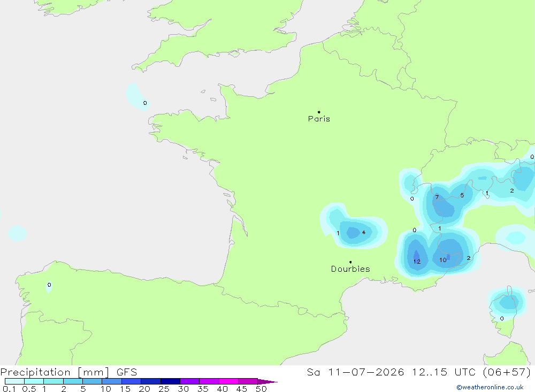Click the 12 mm precipitation value
Image resolution: width=535 pixels, height=392 pixels.
point(417,262)
